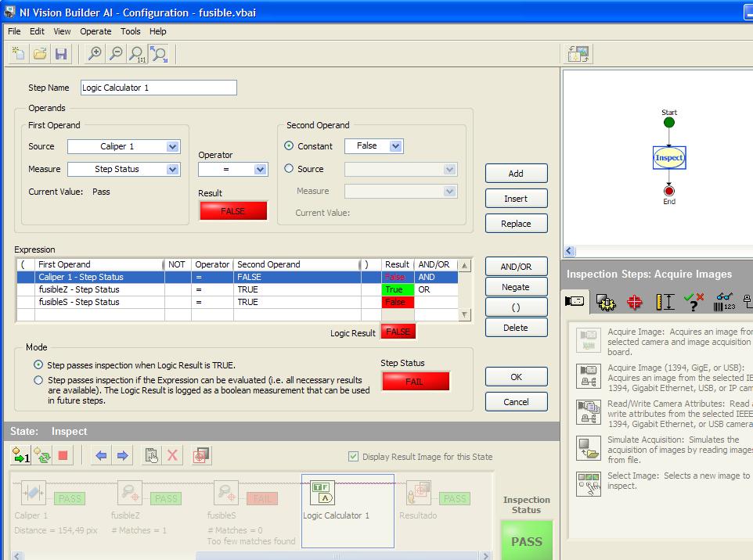Click the Run Inspection Once icon

(20, 455)
